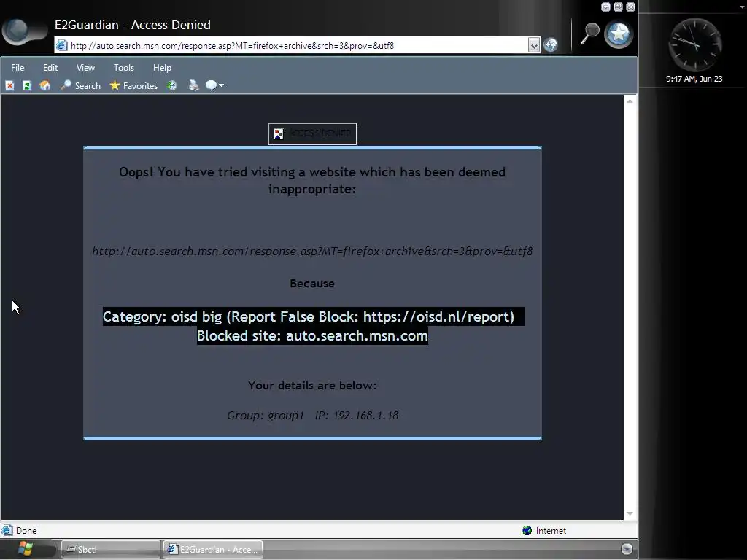
Task: Click the broken ACCESS DENIED image
Action: [312, 134]
